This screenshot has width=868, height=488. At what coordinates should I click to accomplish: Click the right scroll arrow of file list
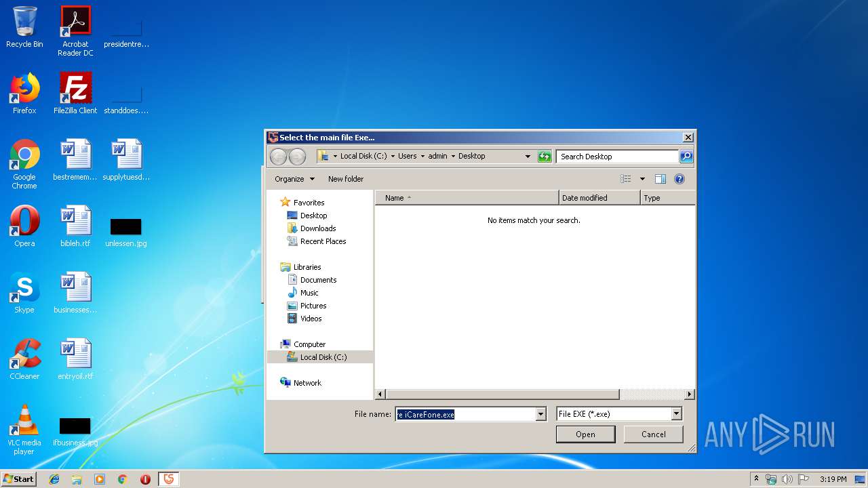[690, 394]
